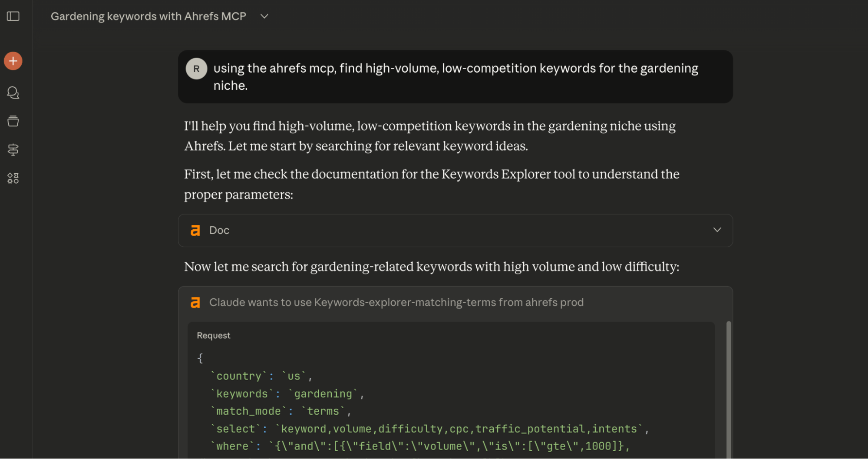The width and height of the screenshot is (868, 459).
Task: Open the Projects icon in the sidebar
Action: tap(13, 121)
